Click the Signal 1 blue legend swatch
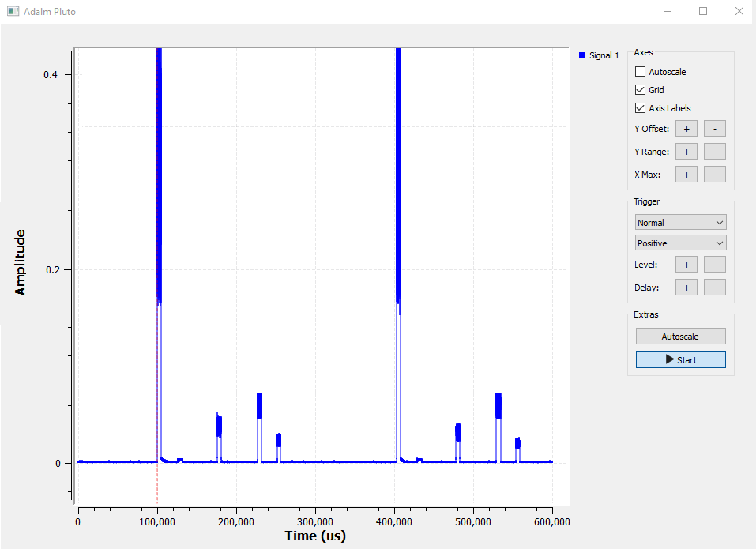Viewport: 756px width, 549px height. [x=583, y=55]
